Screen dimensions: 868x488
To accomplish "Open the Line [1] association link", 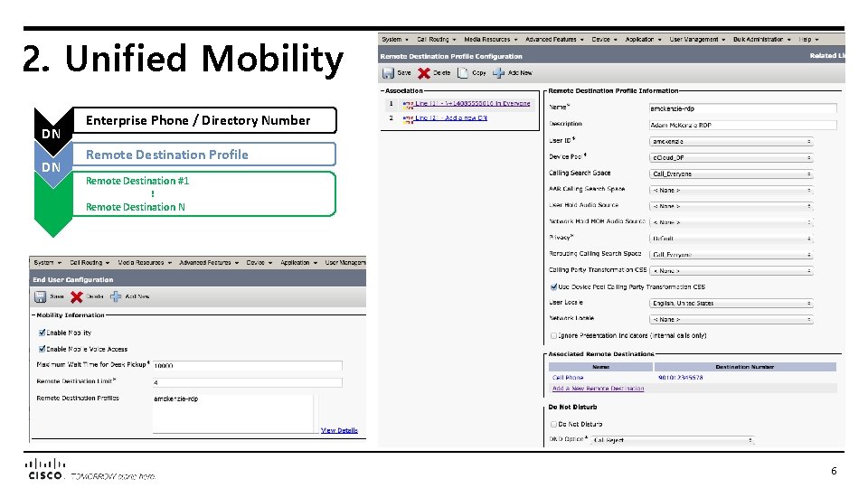I will 473,103.
